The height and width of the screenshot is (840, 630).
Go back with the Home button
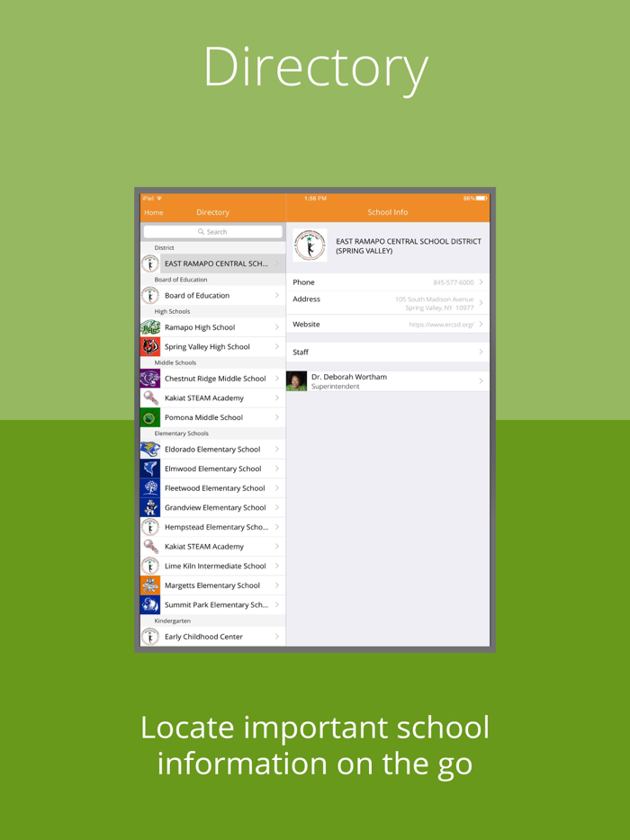(x=153, y=212)
